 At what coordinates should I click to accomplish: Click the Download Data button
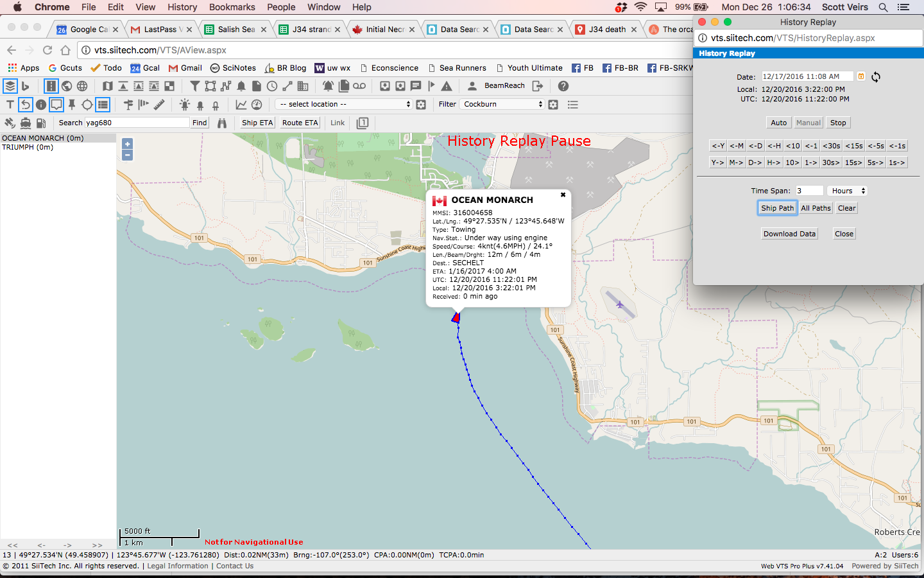click(789, 234)
